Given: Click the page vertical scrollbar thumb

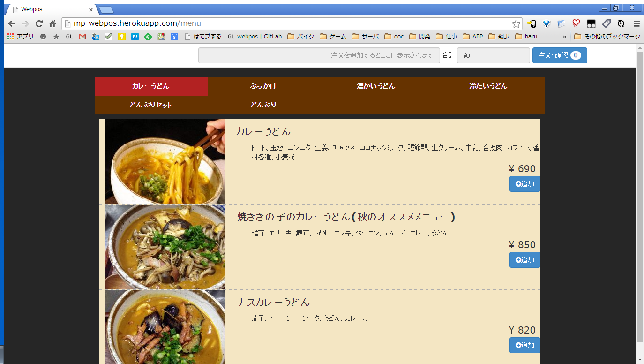Looking at the screenshot, I should click(640, 197).
